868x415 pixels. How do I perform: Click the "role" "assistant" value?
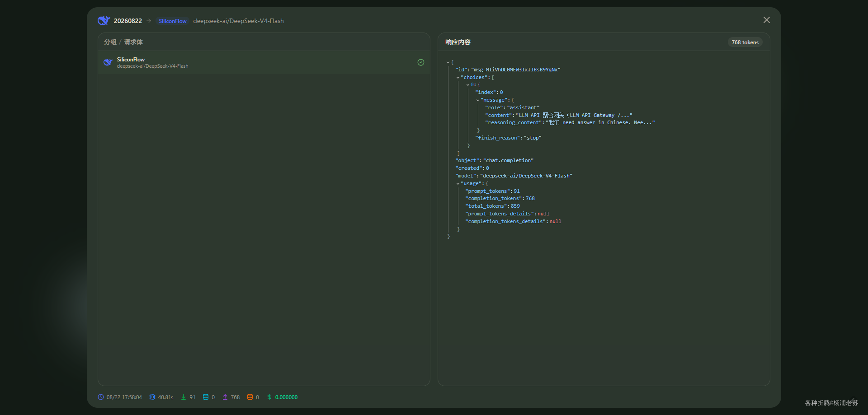pos(523,107)
